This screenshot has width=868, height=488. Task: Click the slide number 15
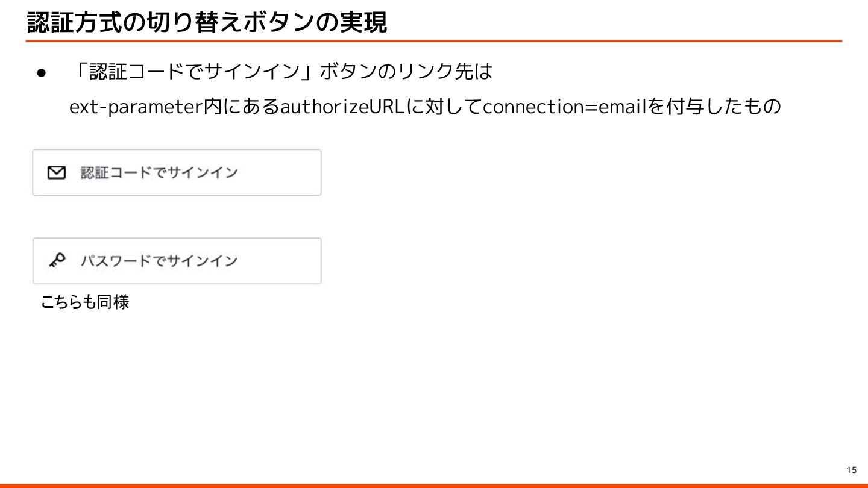coord(851,470)
